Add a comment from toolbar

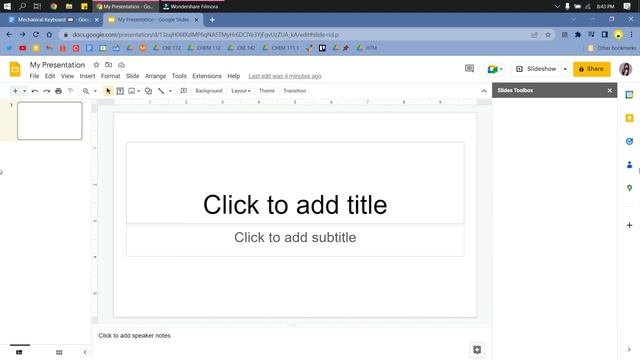coord(184,91)
